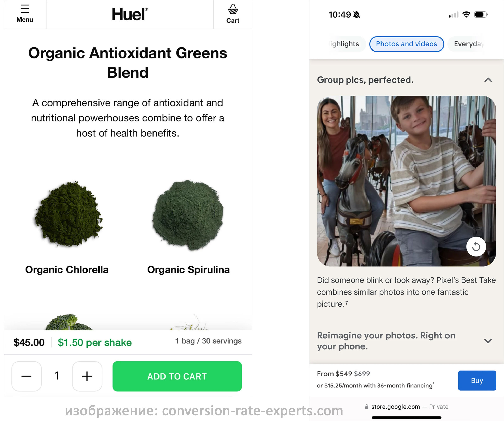Collapse the "Group pics, perfected." section

(x=488, y=80)
